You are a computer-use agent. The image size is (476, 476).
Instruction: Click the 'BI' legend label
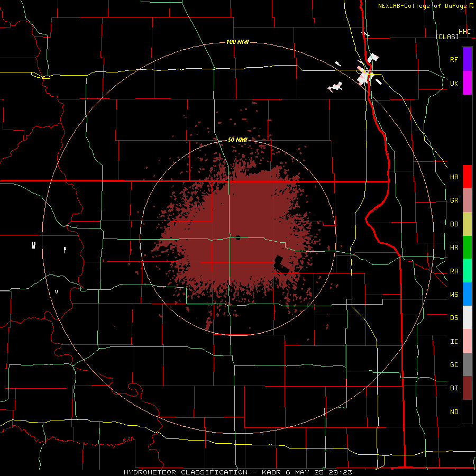454,388
